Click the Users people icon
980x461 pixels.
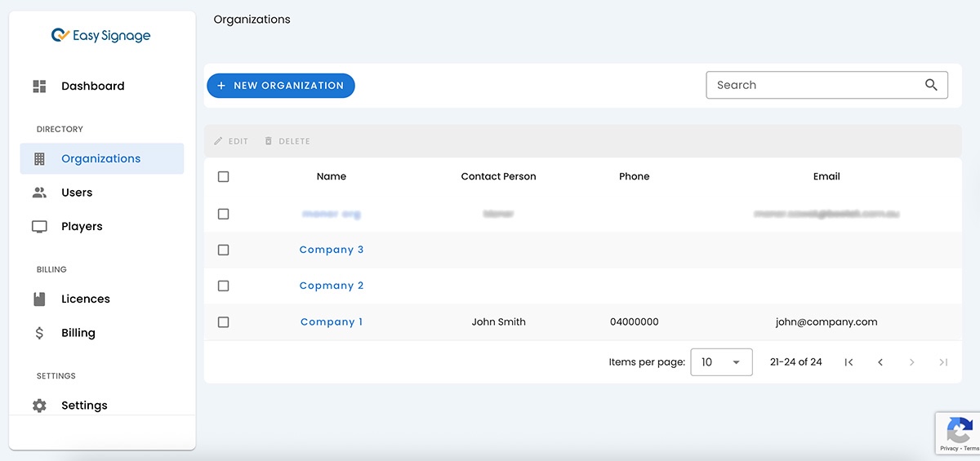(x=39, y=193)
